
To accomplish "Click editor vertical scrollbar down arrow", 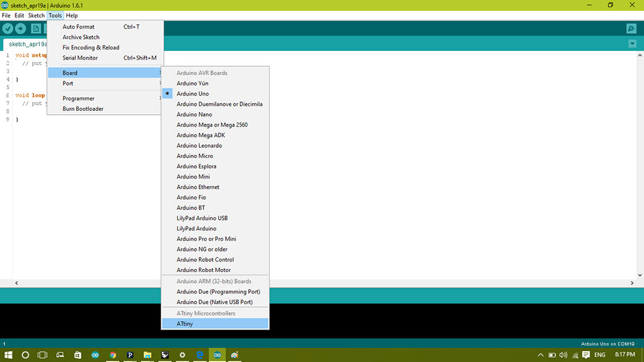I will pyautogui.click(x=640, y=275).
